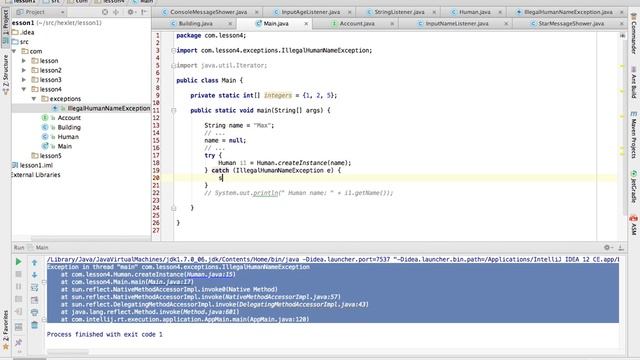Jump up the stack trace with the up arrow
Viewport: 640px width, 360px height.
pyautogui.click(x=34, y=262)
